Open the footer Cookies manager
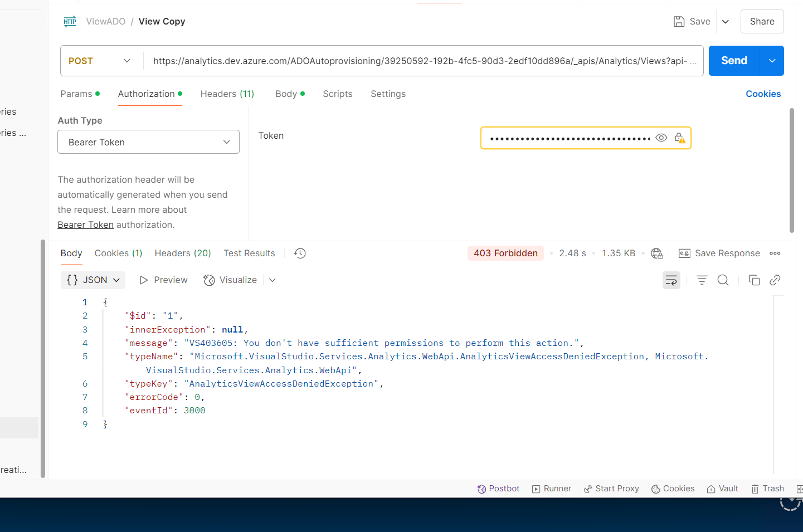This screenshot has height=532, width=803. click(673, 489)
